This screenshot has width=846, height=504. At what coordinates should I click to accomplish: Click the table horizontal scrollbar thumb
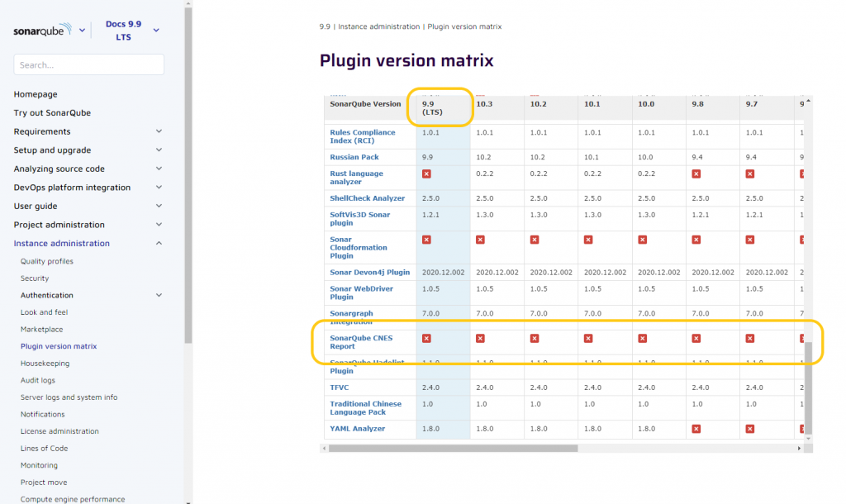pos(454,449)
